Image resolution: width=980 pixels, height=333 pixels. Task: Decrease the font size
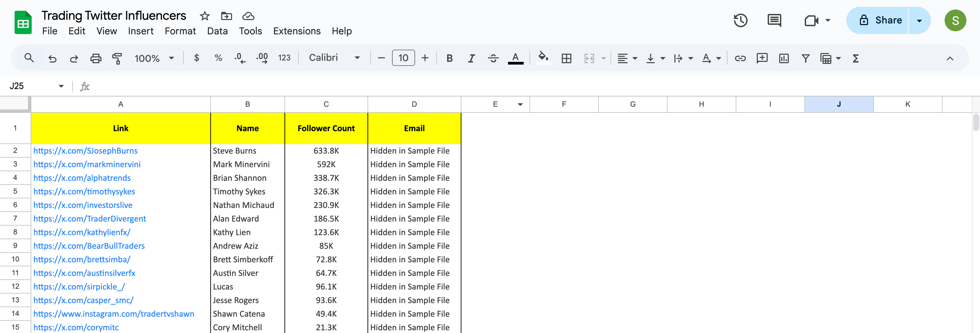pyautogui.click(x=381, y=58)
